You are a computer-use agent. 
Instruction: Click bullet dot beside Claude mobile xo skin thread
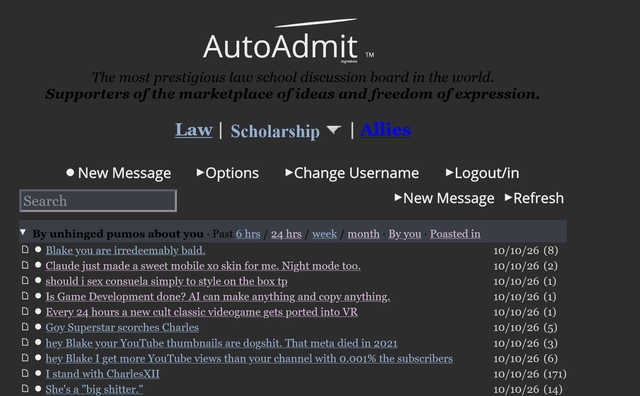(38, 265)
